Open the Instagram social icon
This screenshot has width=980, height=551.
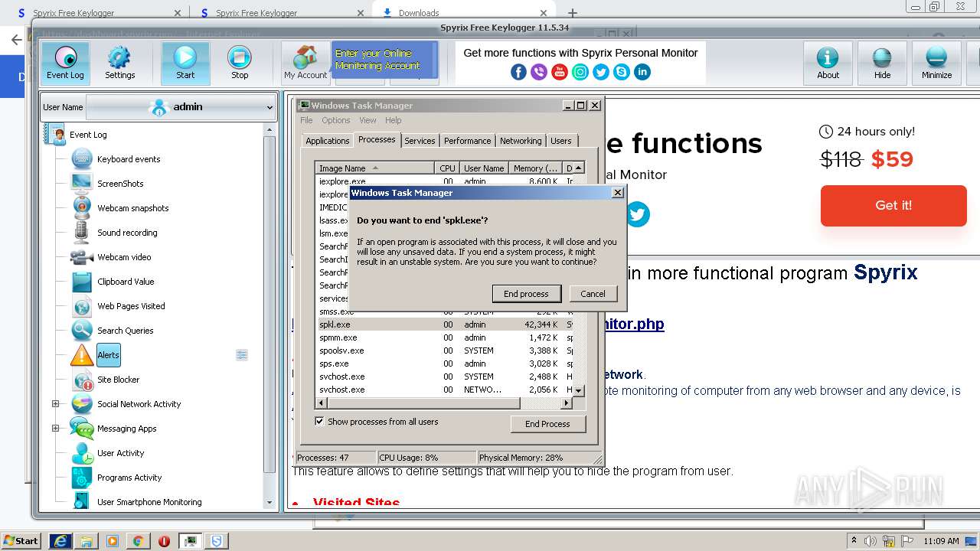pos(580,72)
